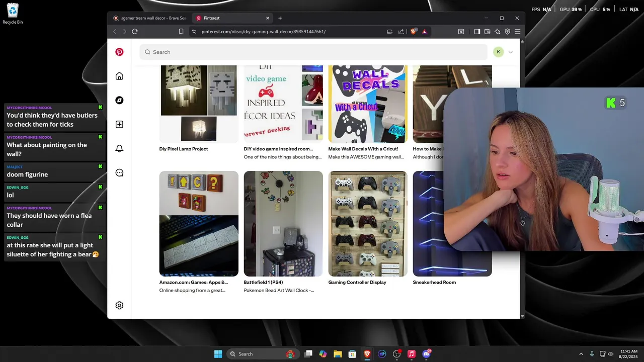Screen dimensions: 644x362
Task: Open the Wall Decals Cricut pin image
Action: click(x=368, y=104)
